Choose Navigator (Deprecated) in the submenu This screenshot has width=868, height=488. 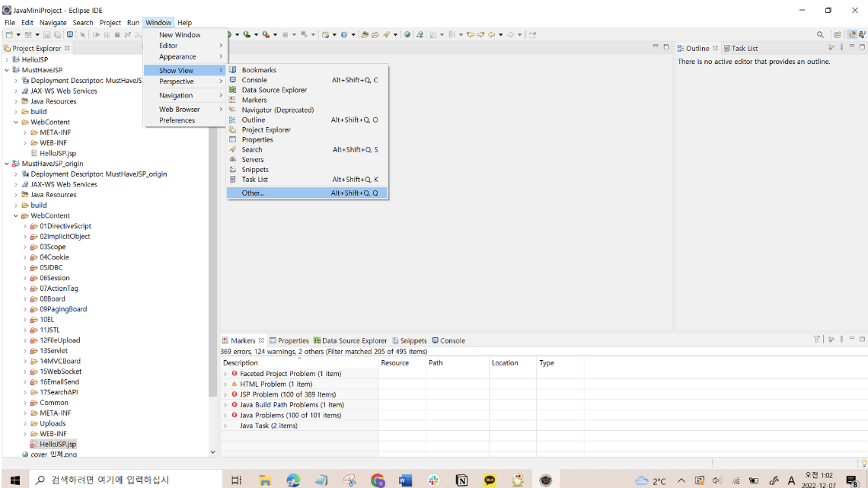coord(307,110)
